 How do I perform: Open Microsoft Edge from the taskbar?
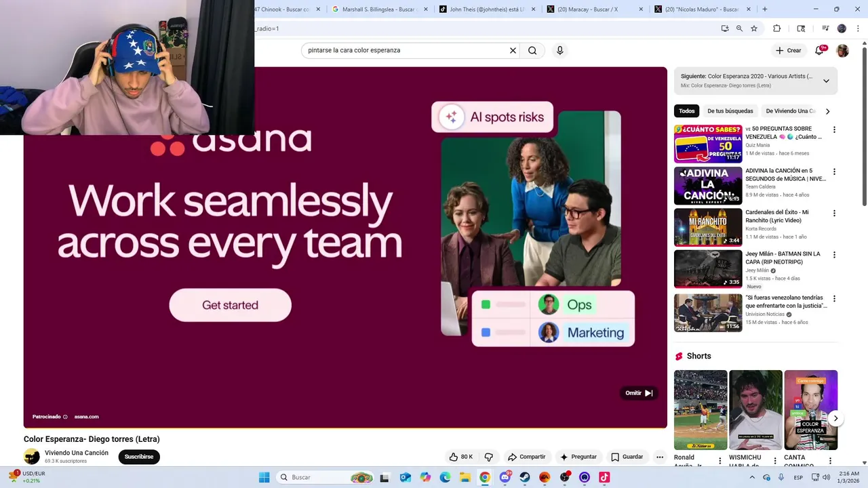[x=446, y=477]
